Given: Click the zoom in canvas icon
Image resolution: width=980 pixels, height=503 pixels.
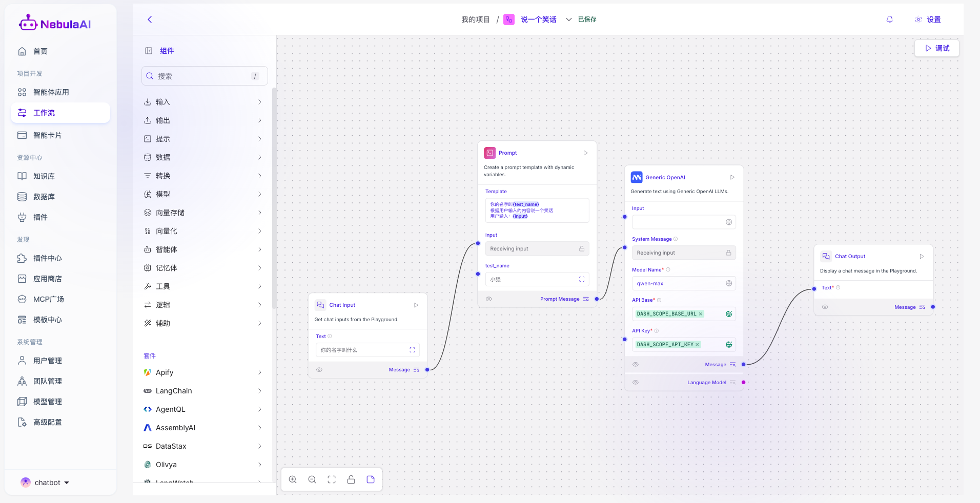Looking at the screenshot, I should coord(293,479).
